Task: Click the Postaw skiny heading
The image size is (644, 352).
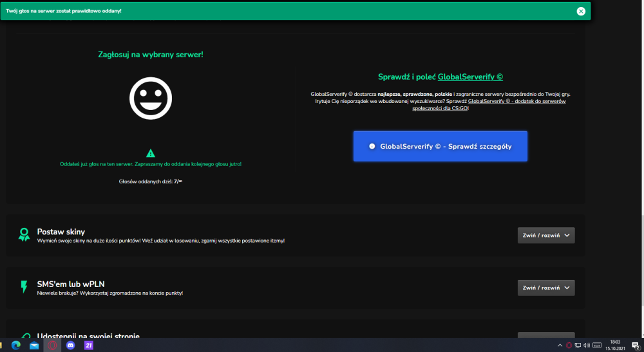Action: (x=61, y=232)
